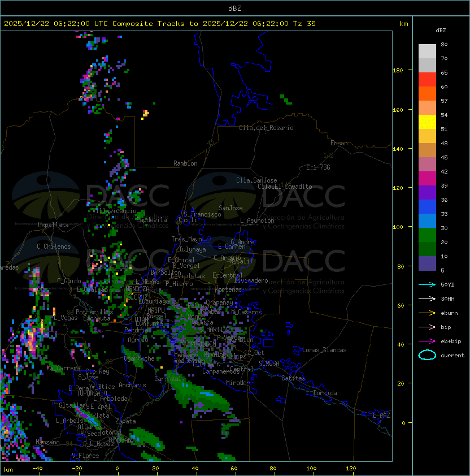Viewport: 470px width, 476px height.
Task: Click the cyan 50YD arrow in legend
Action: click(x=427, y=284)
